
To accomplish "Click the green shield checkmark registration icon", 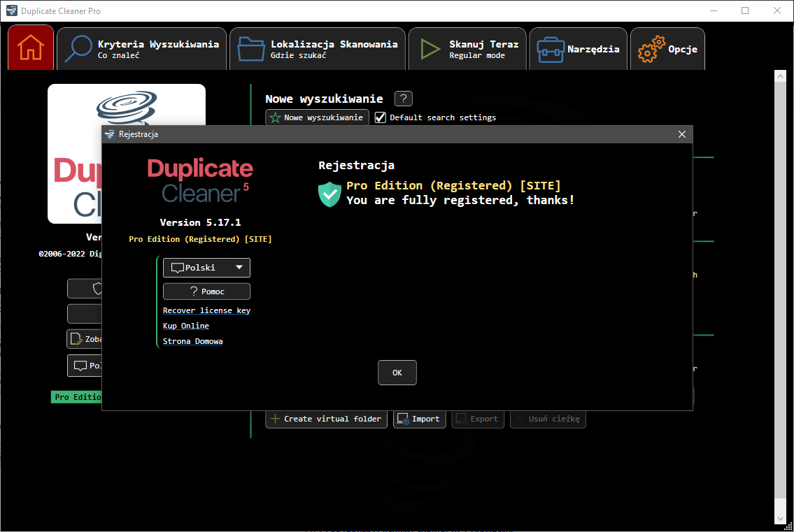I will click(x=329, y=194).
